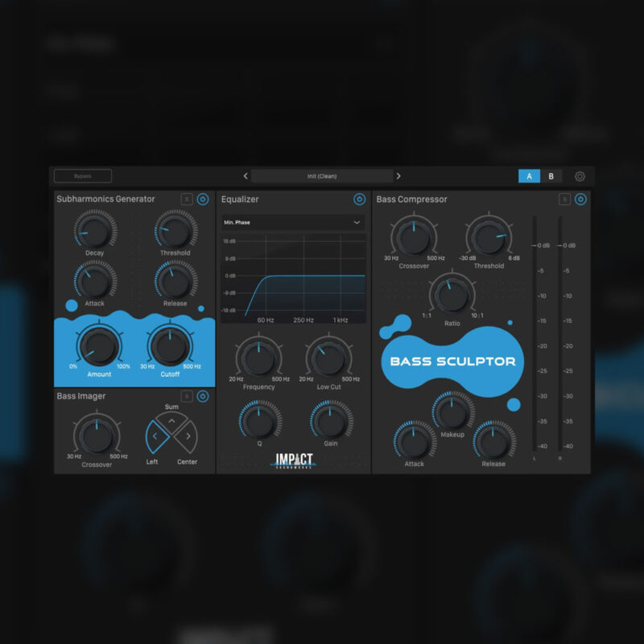Screen dimensions: 644x644
Task: Click the Equalizer Q knob
Action: [259, 420]
